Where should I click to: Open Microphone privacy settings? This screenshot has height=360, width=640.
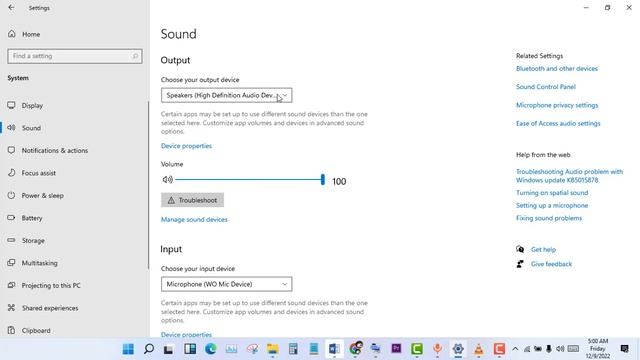click(557, 105)
